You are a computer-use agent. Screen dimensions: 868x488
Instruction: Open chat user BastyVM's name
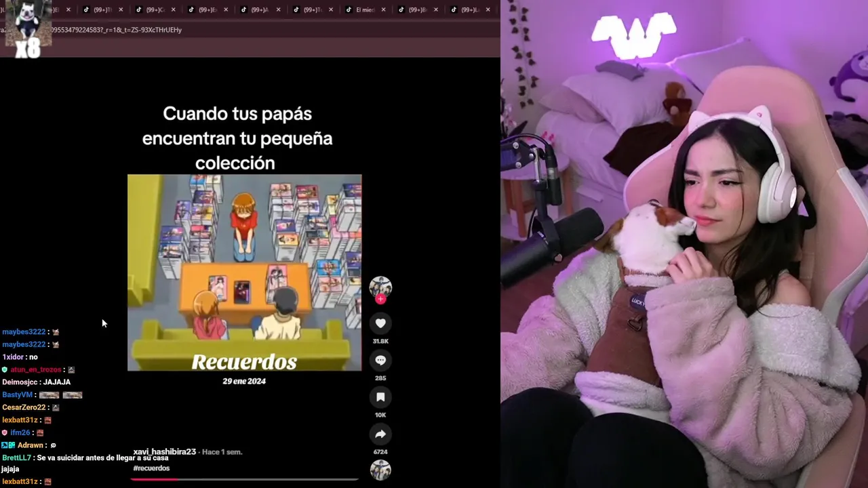(x=18, y=395)
